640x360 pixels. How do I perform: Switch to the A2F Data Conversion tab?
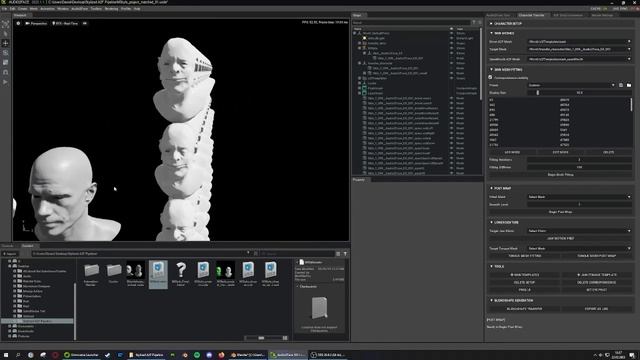click(x=568, y=15)
